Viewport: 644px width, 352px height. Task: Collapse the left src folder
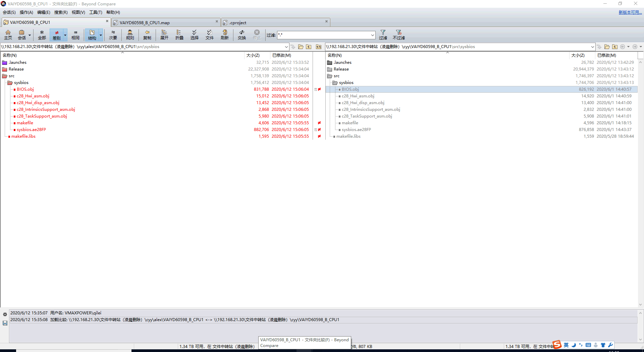coord(5,76)
